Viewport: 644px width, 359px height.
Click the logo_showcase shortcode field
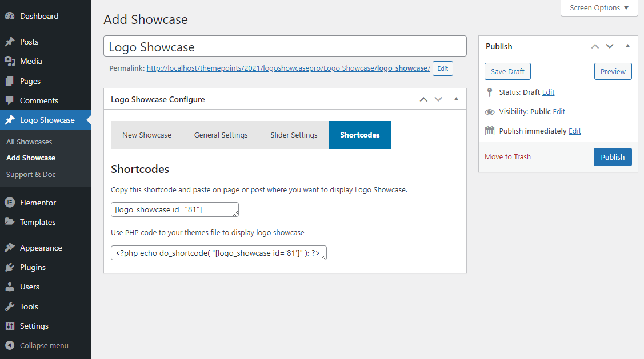174,209
